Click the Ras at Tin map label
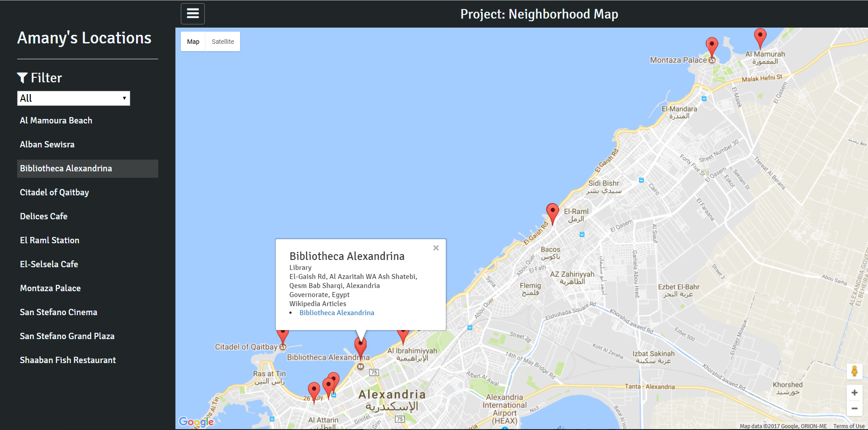 pyautogui.click(x=269, y=378)
